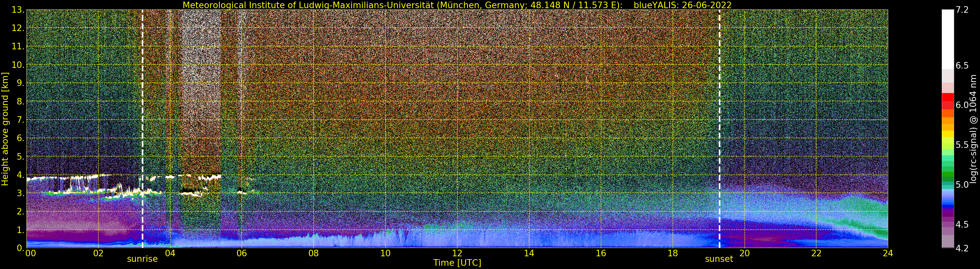Click time tick label '24'

coord(888,253)
